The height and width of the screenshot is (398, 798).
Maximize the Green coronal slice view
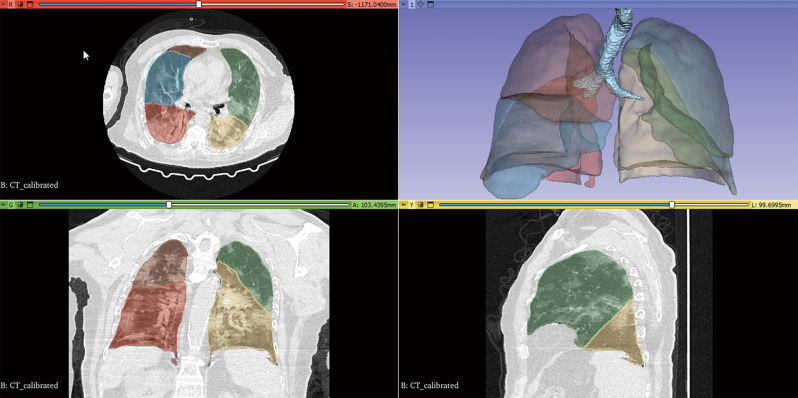(x=30, y=205)
